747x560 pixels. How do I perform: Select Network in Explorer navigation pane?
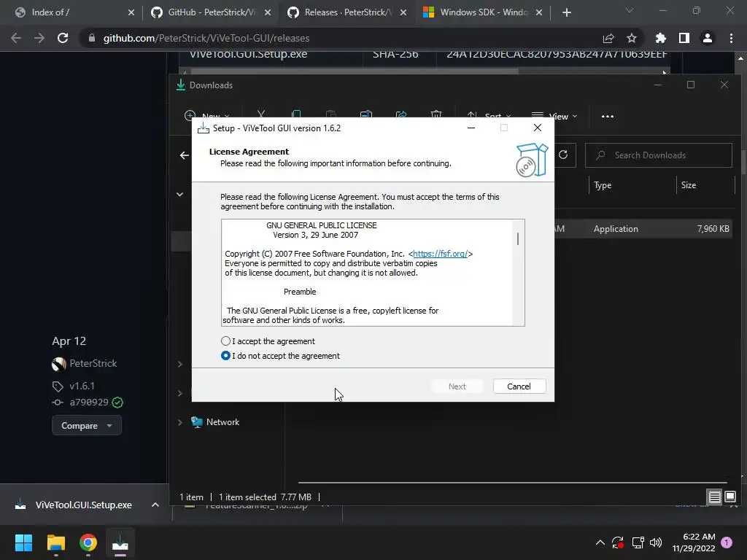point(223,422)
